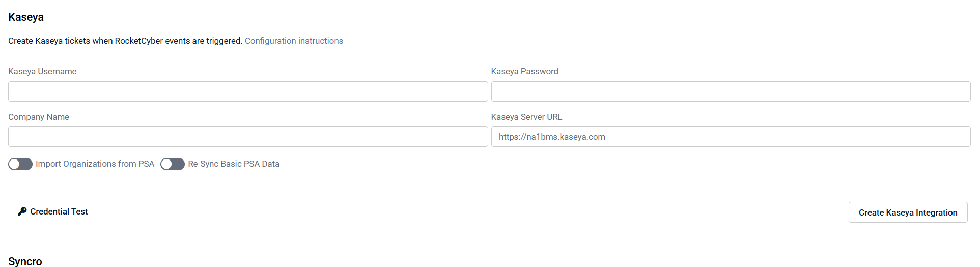980x267 pixels.
Task: Click into the Kaseya Password field
Action: (x=731, y=92)
